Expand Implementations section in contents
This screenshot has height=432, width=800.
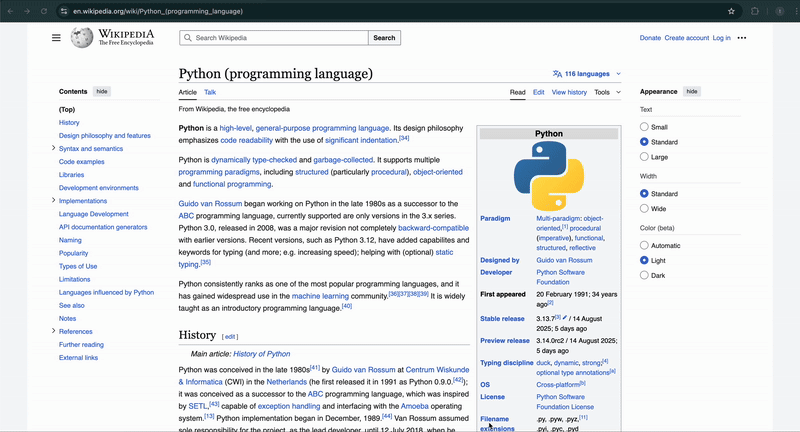pos(53,200)
